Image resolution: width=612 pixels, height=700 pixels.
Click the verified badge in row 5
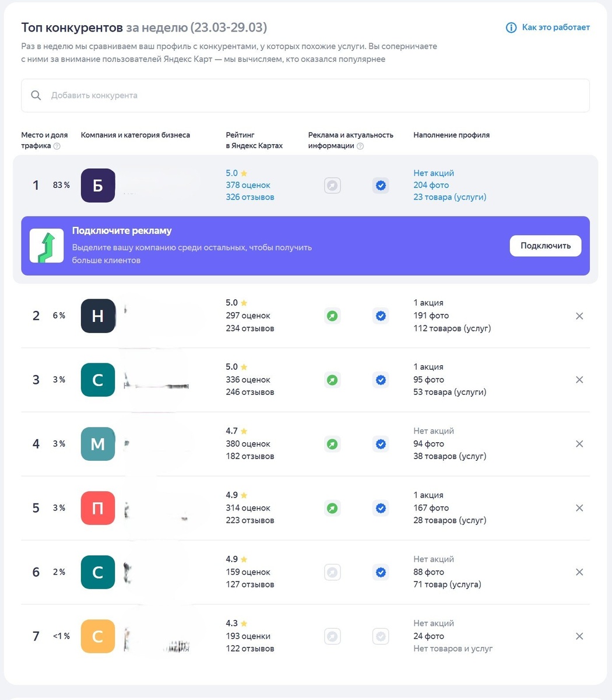[x=381, y=508]
